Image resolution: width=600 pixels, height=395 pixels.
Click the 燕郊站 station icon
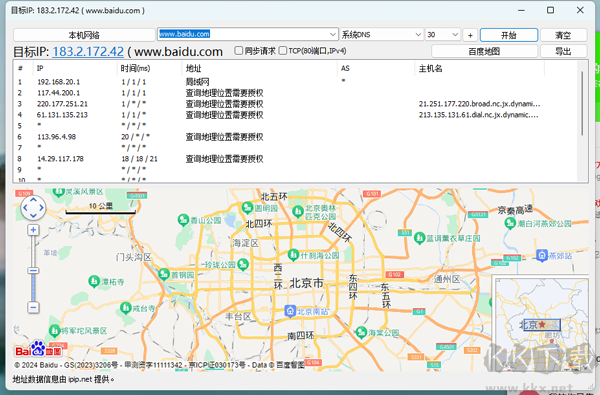point(542,255)
